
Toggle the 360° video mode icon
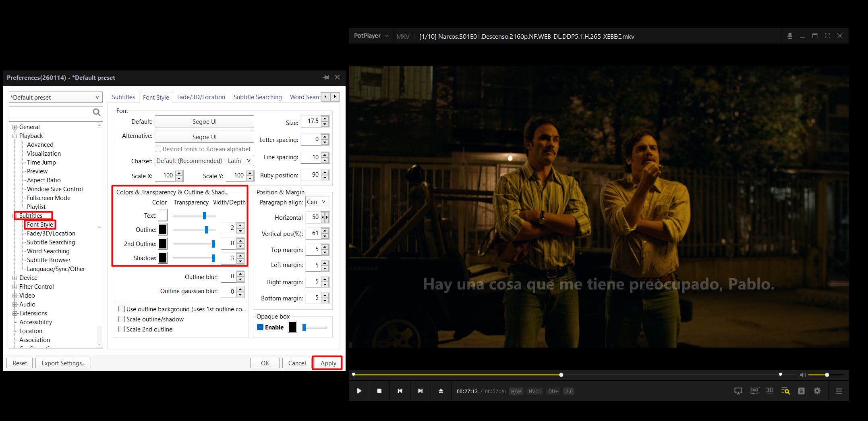(x=754, y=391)
